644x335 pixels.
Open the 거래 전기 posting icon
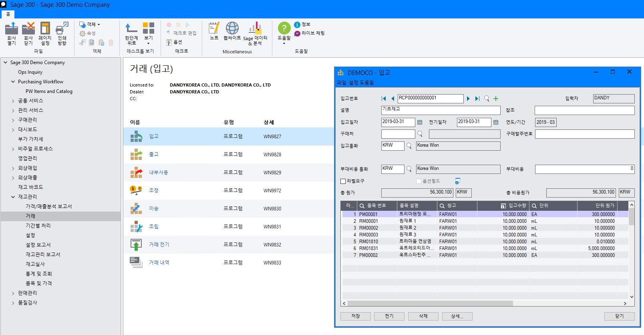point(136,244)
